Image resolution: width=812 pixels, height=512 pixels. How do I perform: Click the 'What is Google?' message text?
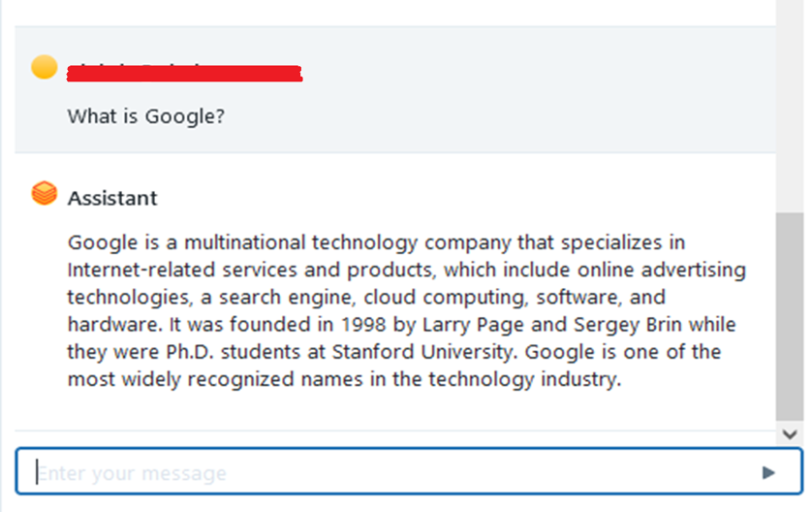pyautogui.click(x=146, y=116)
